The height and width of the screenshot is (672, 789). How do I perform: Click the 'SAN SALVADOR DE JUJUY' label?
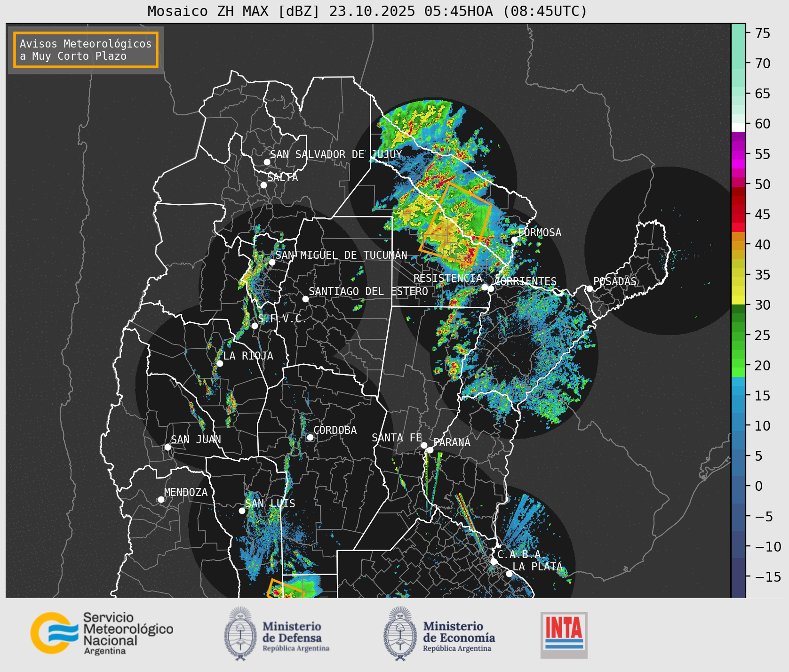click(336, 154)
